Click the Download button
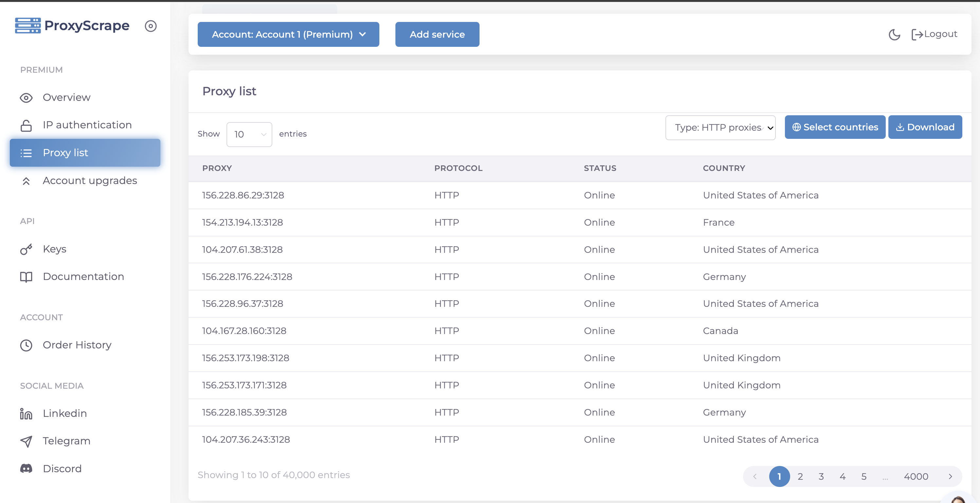 click(925, 127)
